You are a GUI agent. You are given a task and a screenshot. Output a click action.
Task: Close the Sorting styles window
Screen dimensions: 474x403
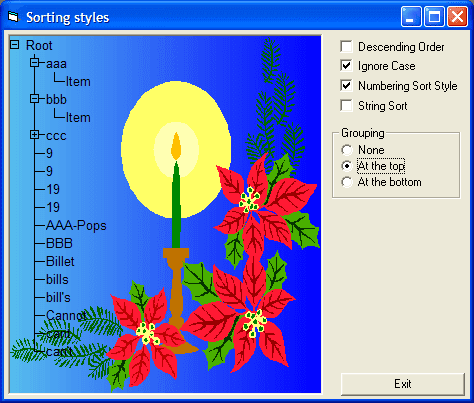[457, 16]
